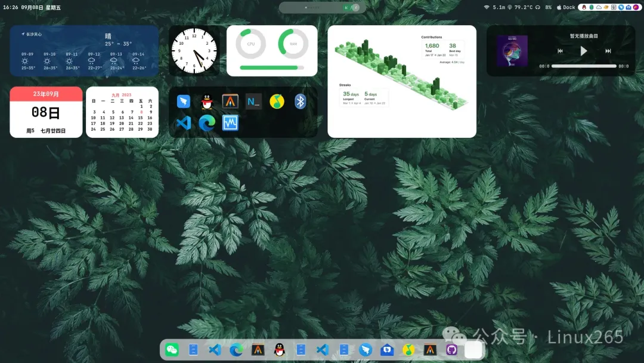Click the 长沙天心 location in weather widget
This screenshot has height=363, width=644.
pyautogui.click(x=32, y=34)
